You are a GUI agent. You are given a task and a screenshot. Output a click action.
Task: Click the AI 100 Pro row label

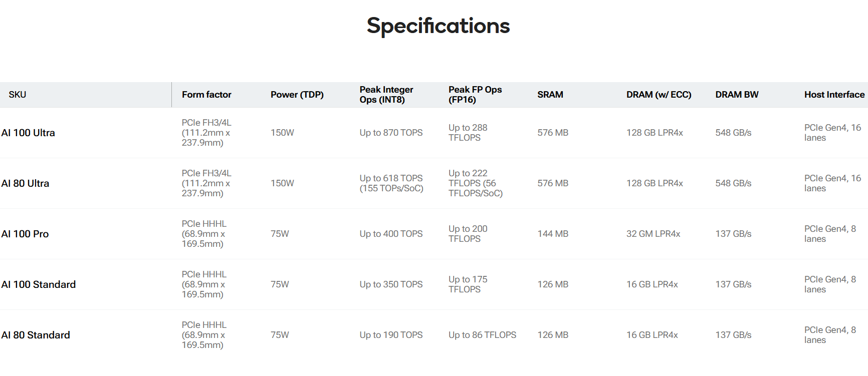coord(25,234)
